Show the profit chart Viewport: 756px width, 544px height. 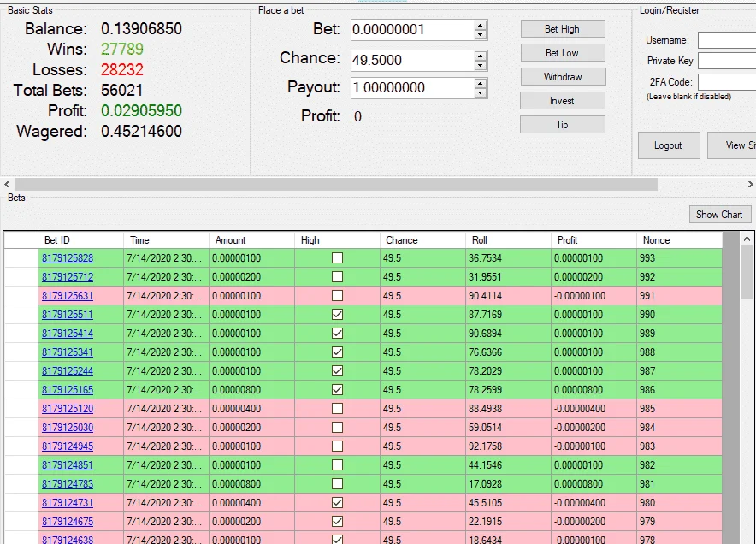pos(719,215)
